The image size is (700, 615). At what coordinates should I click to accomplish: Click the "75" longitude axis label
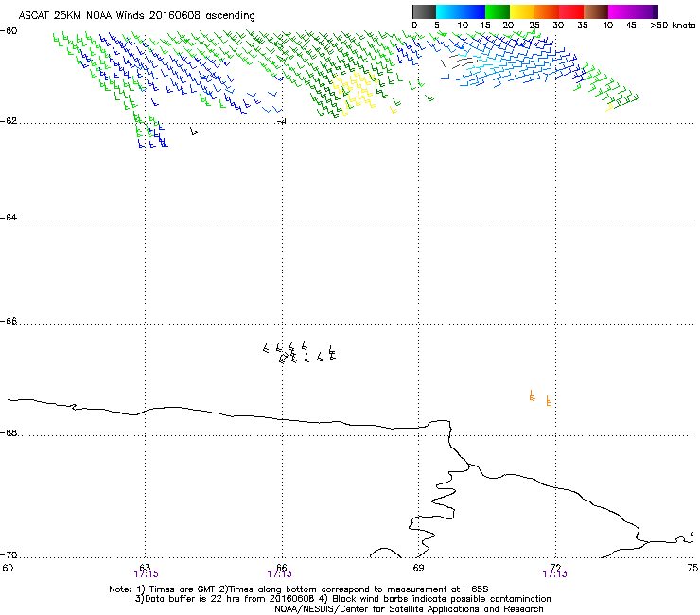692,568
